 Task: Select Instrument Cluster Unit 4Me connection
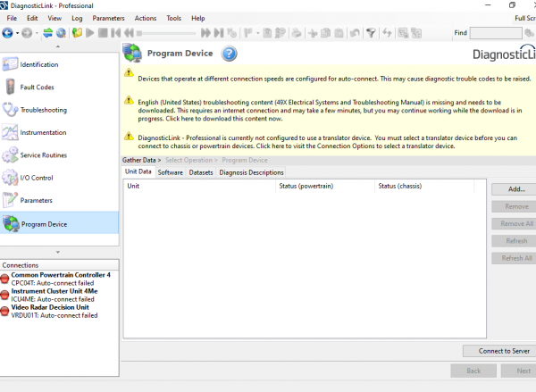coord(60,295)
